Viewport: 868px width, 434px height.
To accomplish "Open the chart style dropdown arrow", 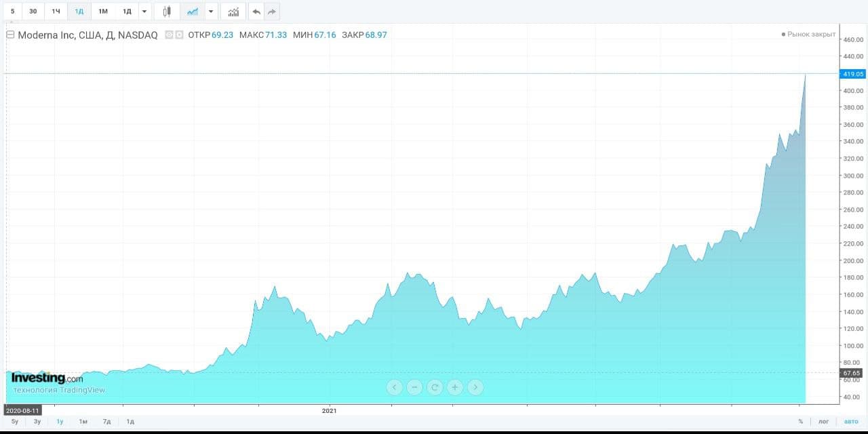I will pyautogui.click(x=211, y=12).
